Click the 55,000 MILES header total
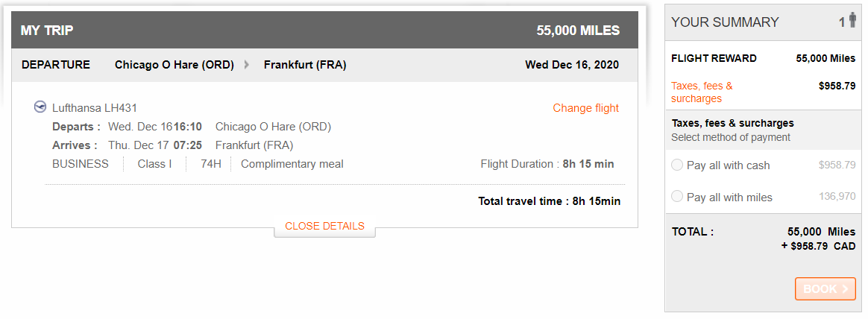This screenshot has width=868, height=319. point(578,31)
